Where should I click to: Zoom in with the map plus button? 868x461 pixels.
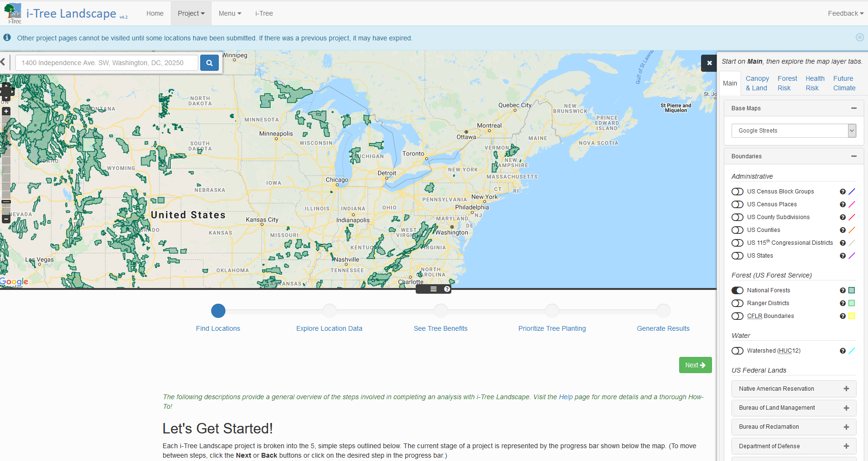6,111
